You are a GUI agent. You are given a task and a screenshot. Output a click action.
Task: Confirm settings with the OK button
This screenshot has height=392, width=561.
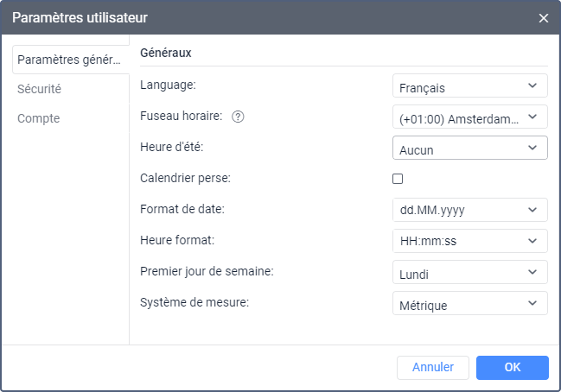coord(512,367)
